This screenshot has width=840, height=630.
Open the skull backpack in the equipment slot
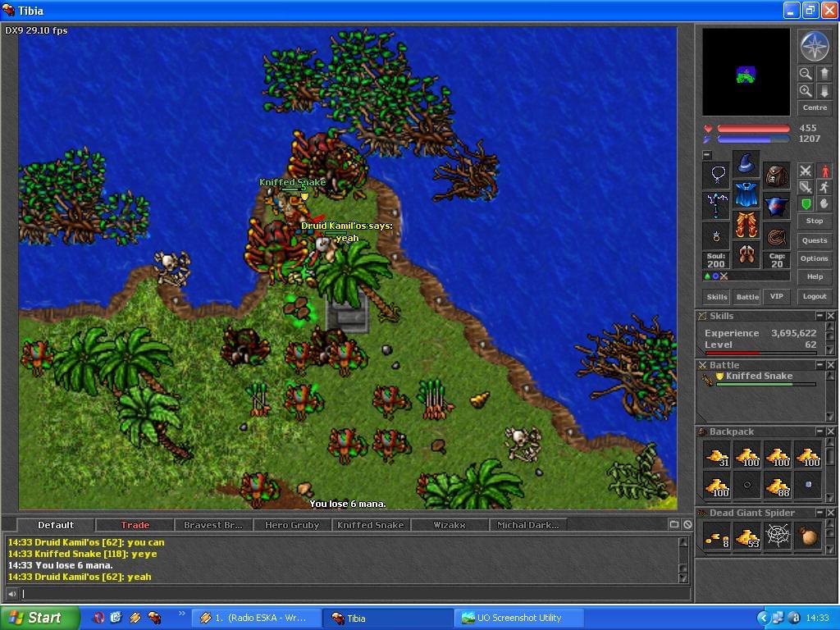pyautogui.click(x=776, y=176)
